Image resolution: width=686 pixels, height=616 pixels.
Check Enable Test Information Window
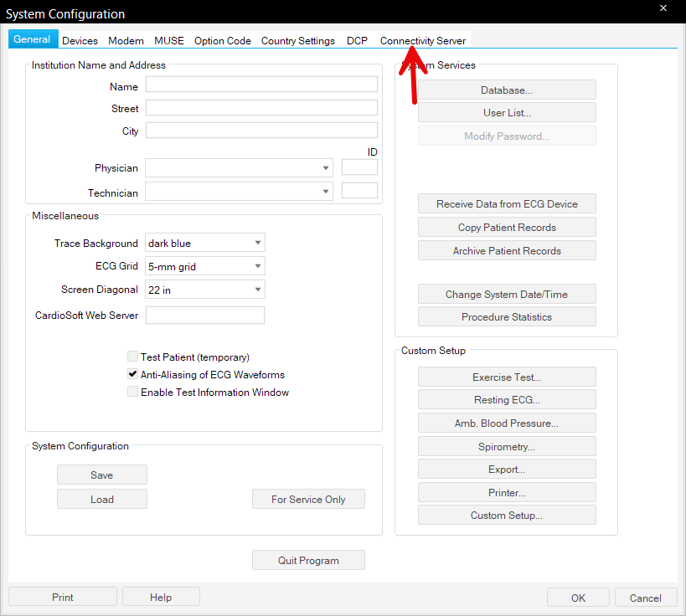pos(133,392)
